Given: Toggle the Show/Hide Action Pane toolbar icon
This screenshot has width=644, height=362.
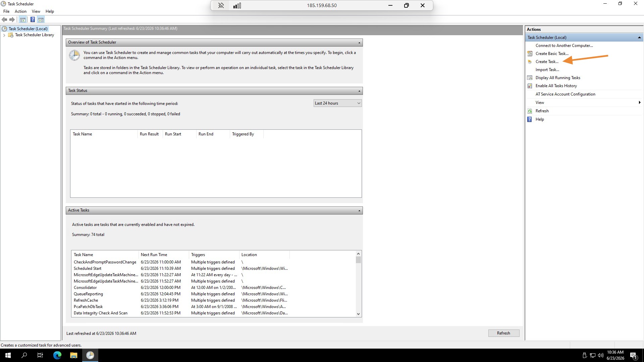Looking at the screenshot, I should 41,20.
